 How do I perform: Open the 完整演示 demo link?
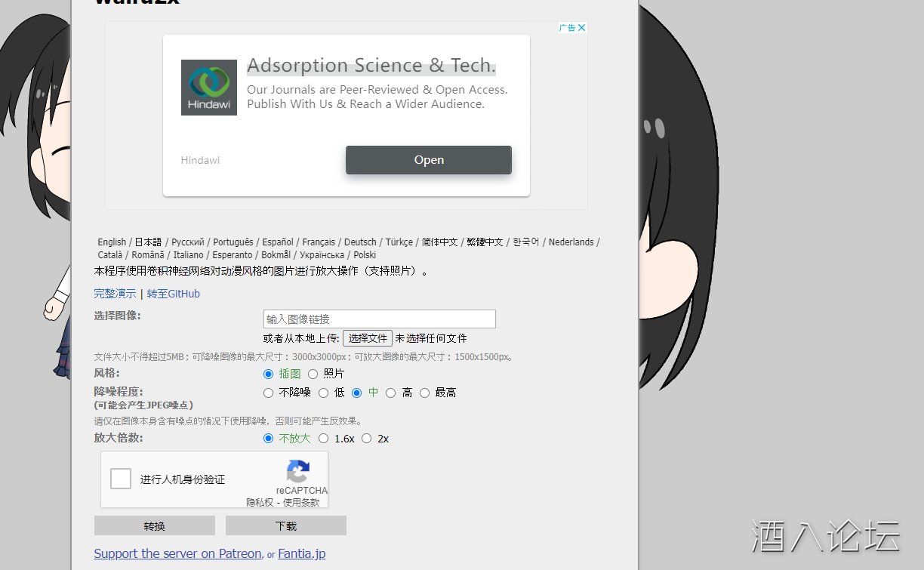click(114, 294)
